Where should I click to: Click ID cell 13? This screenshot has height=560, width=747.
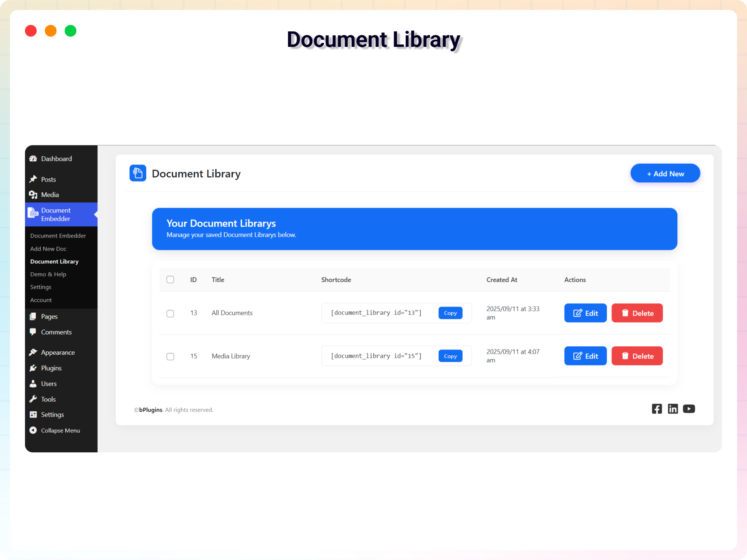(194, 313)
